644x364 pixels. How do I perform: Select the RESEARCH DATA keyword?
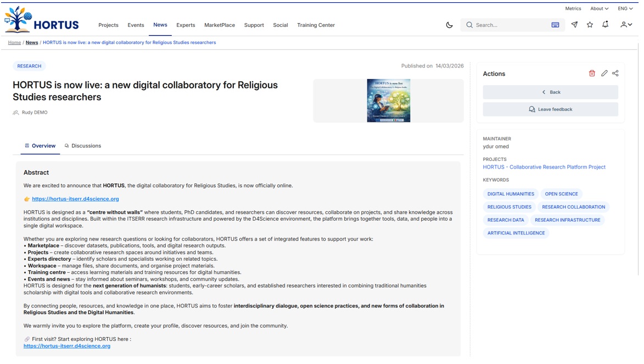[506, 220]
